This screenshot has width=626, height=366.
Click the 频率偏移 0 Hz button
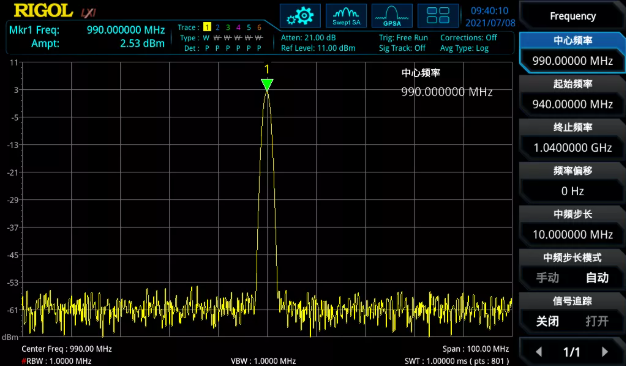pyautogui.click(x=573, y=183)
